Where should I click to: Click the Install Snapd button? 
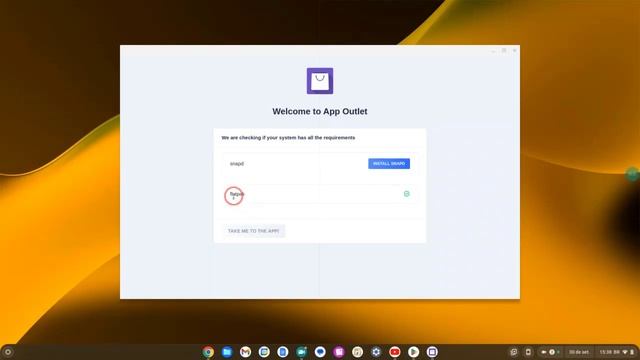(x=389, y=164)
